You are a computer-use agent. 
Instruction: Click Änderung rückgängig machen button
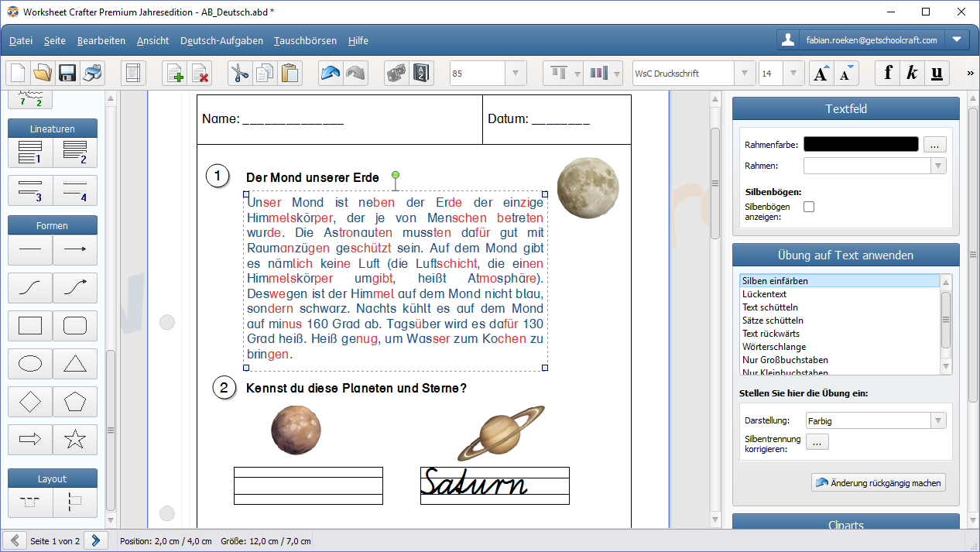879,483
